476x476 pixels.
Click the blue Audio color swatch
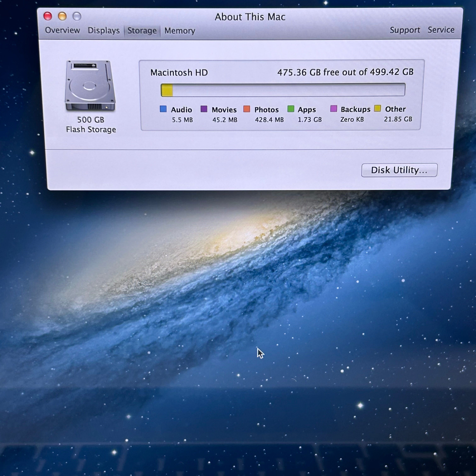163,109
